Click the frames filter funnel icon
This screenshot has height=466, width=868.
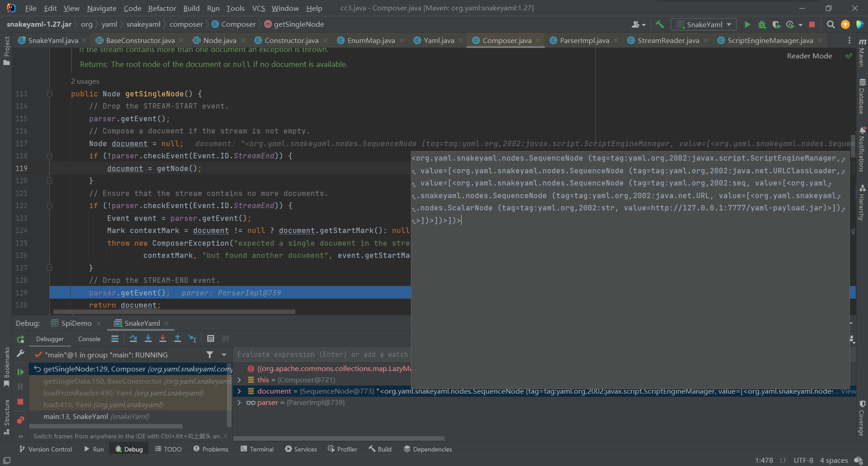click(210, 355)
